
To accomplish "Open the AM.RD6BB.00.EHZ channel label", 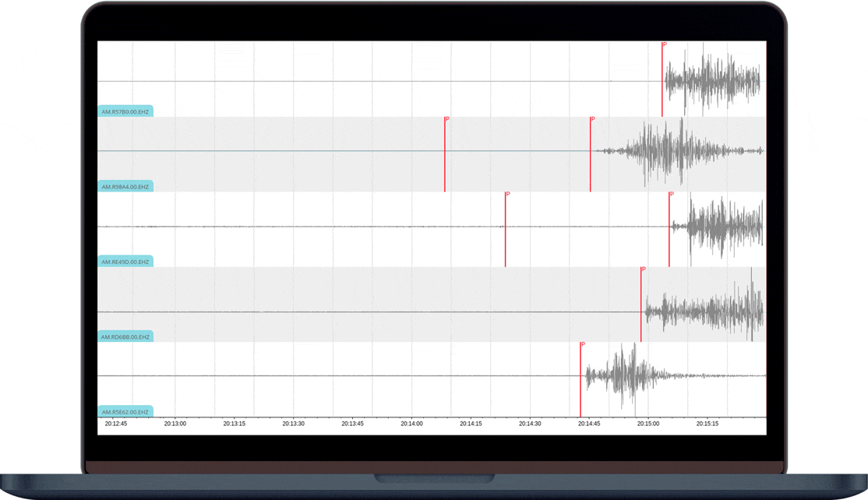I will click(125, 337).
